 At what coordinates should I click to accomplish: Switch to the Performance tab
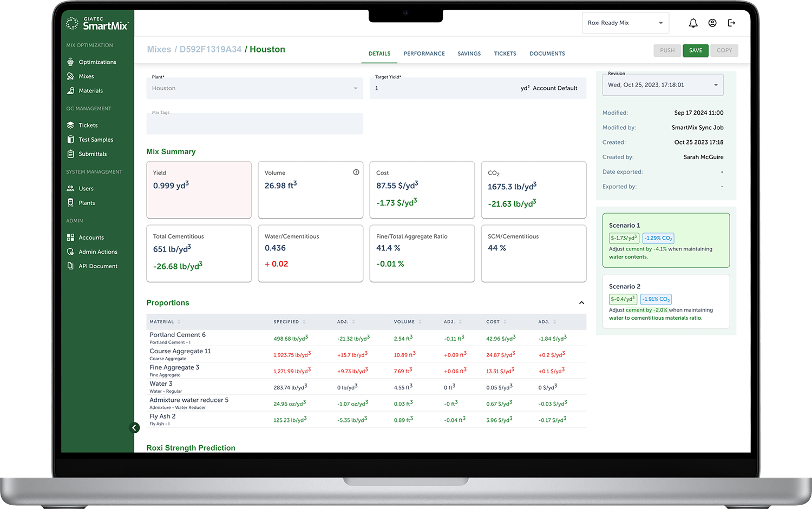click(x=424, y=54)
